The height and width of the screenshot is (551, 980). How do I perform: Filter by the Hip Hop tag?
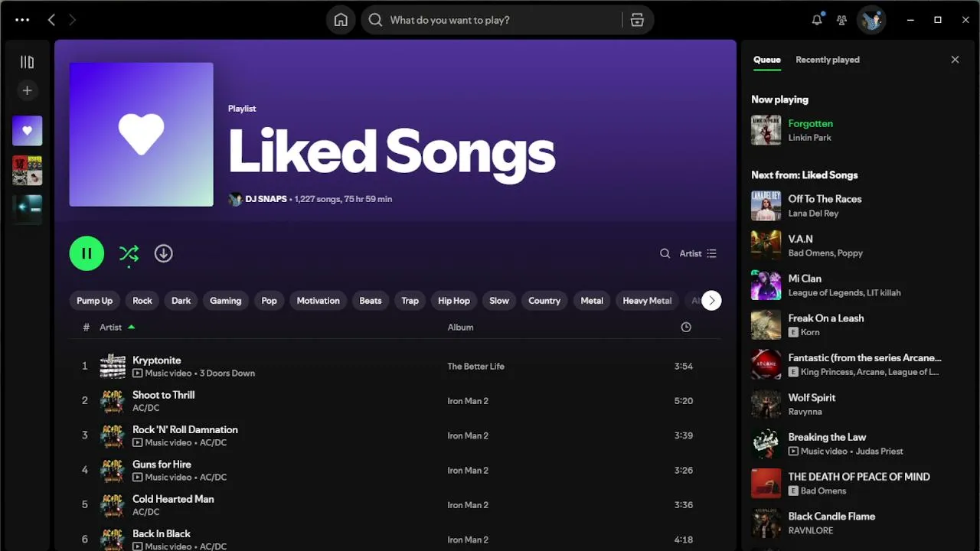(454, 301)
